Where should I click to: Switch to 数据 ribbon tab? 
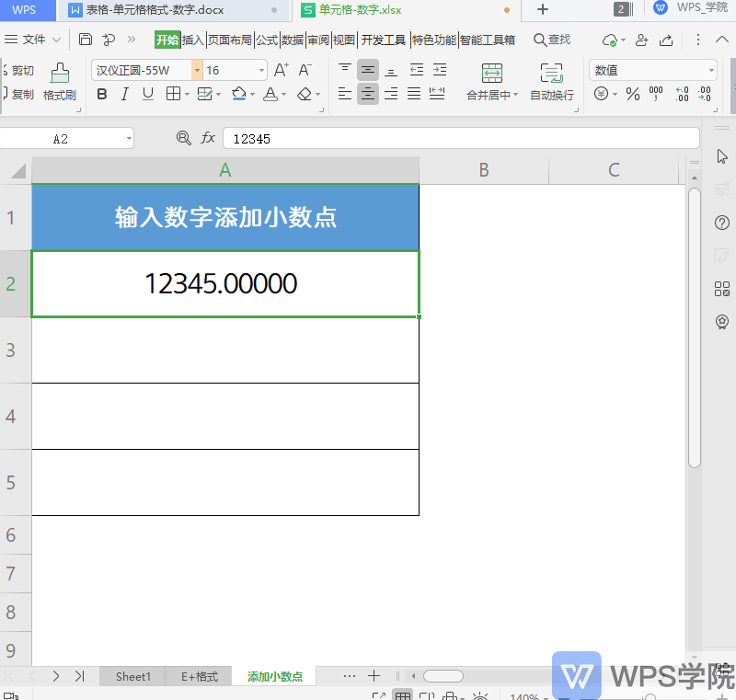[293, 40]
